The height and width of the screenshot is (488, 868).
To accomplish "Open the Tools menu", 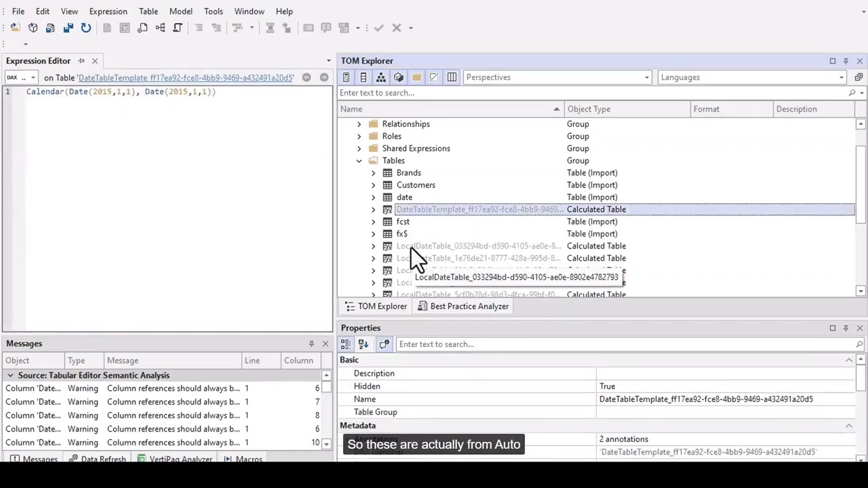I will [x=214, y=12].
